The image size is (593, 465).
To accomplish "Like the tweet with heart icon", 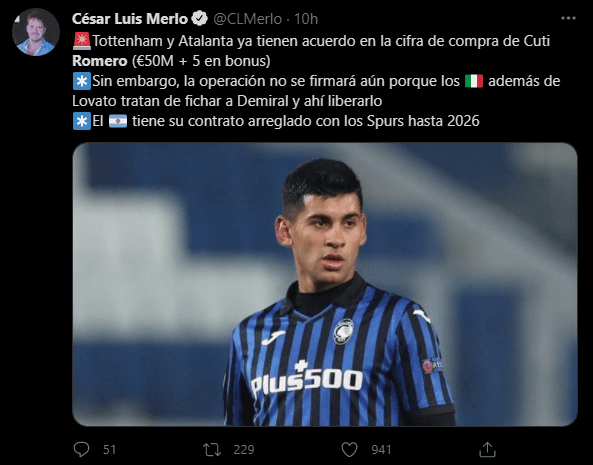I will coord(349,450).
